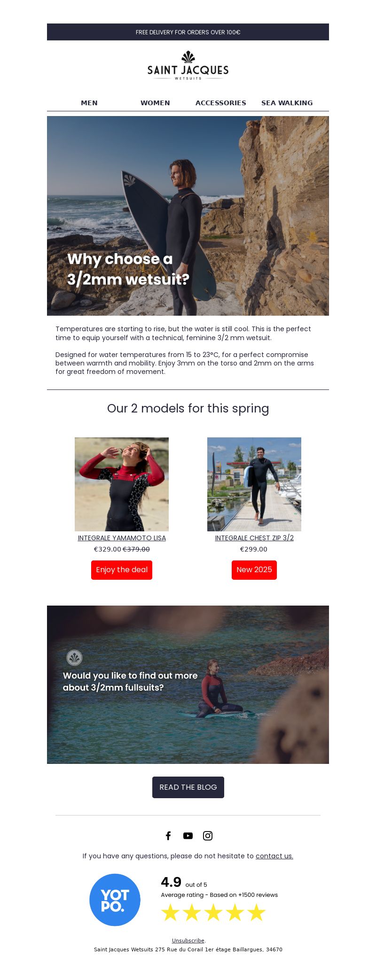The height and width of the screenshot is (980, 376).
Task: Click the Saint Jacques Wetsuits logo
Action: pos(188,65)
